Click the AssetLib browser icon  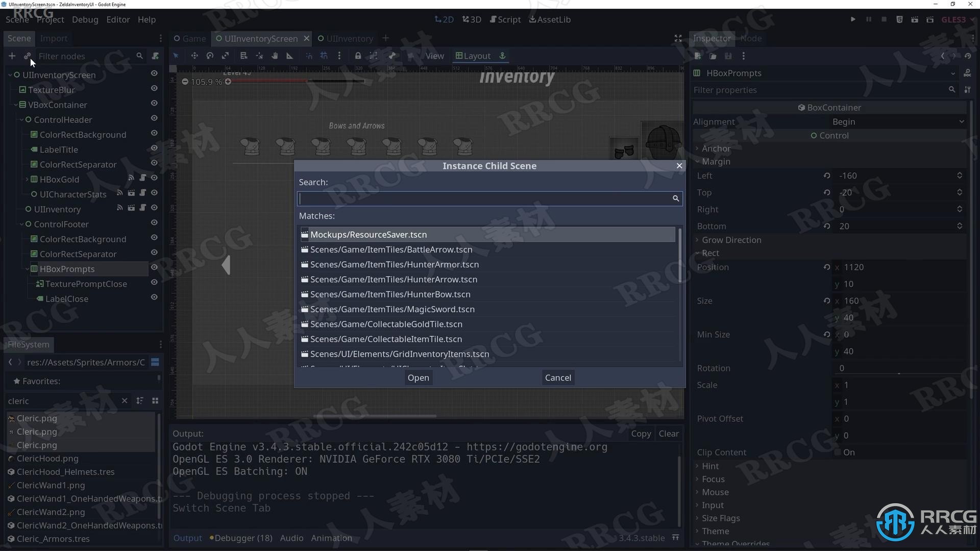(549, 19)
